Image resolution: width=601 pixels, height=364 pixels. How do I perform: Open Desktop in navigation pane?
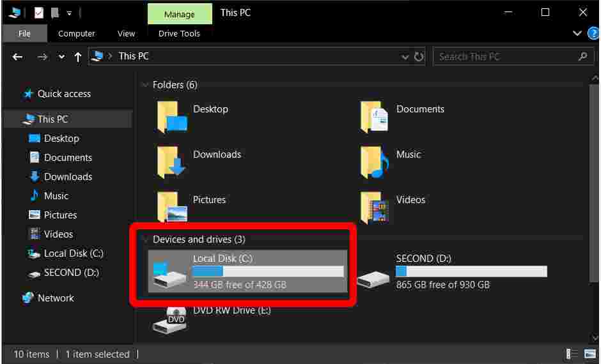click(x=54, y=138)
